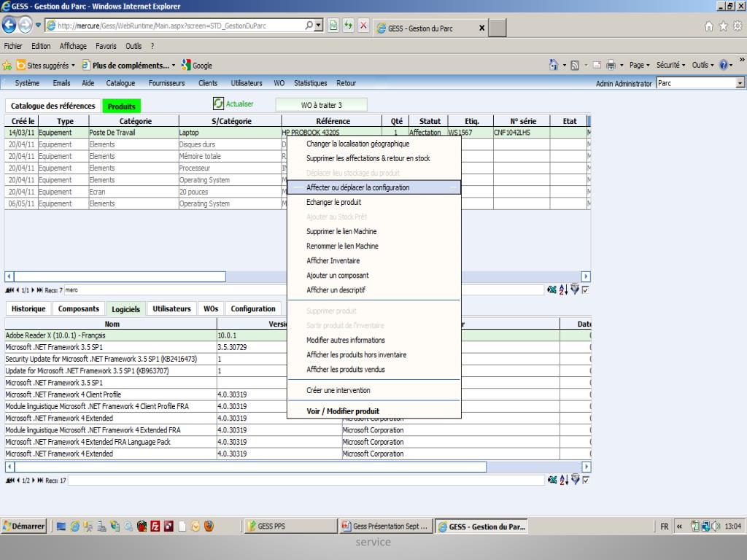Screen dimensions: 747x560
Task: Open the Google favorites link
Action: (x=197, y=65)
